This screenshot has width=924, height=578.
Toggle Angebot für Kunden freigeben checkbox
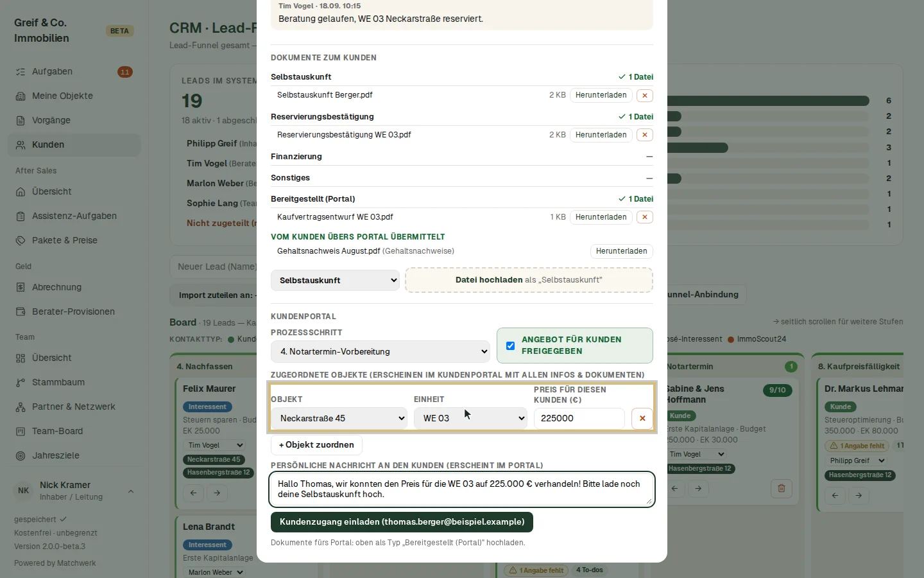(511, 346)
